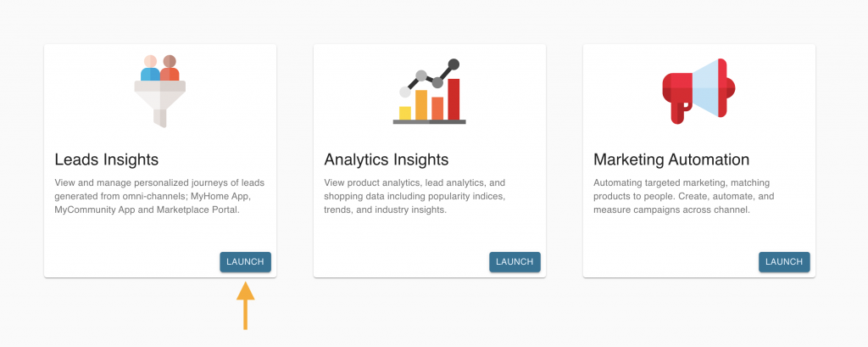
Task: Launch the Leads Insights module
Action: click(x=245, y=262)
